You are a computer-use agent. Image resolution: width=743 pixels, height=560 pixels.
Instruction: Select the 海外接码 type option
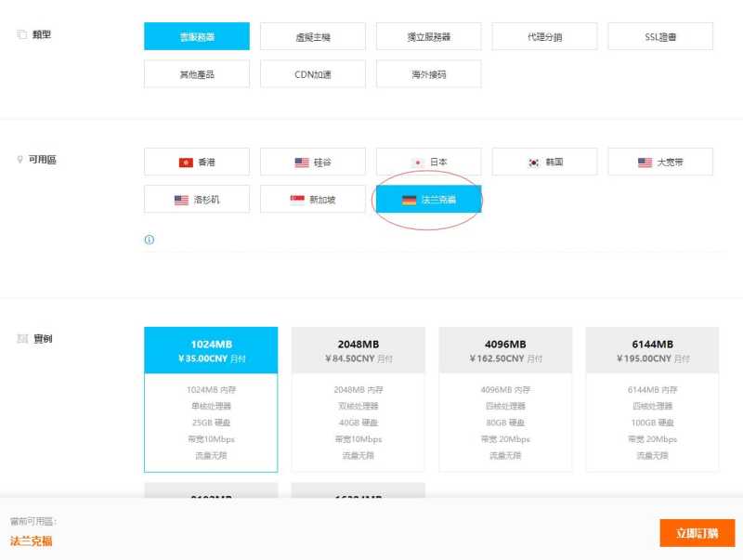[429, 73]
